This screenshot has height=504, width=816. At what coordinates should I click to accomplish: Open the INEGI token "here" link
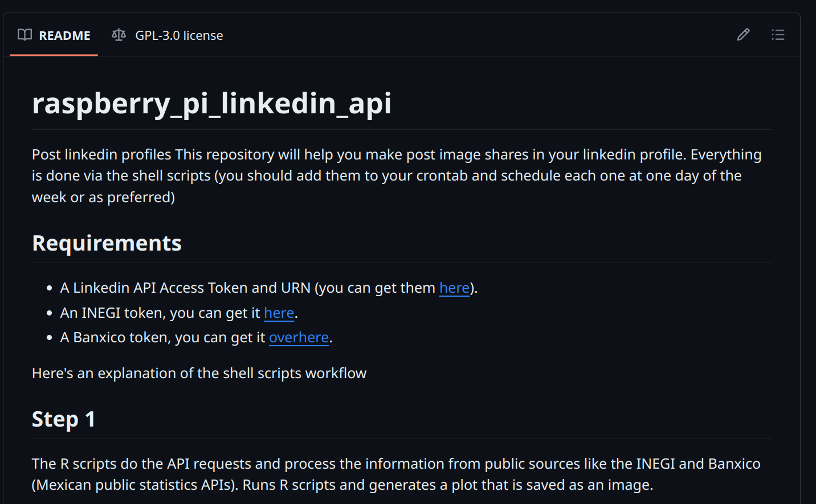tap(279, 313)
